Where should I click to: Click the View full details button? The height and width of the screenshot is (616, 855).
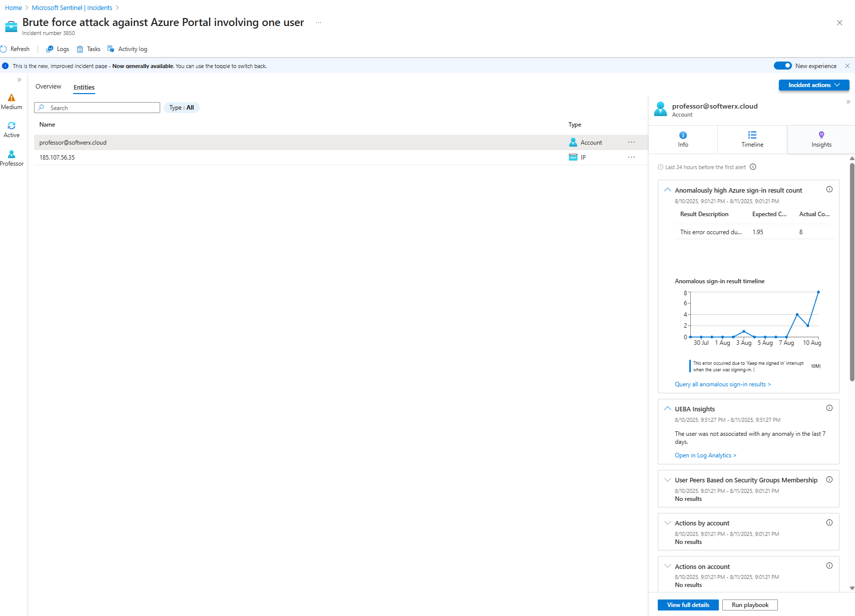tap(688, 605)
